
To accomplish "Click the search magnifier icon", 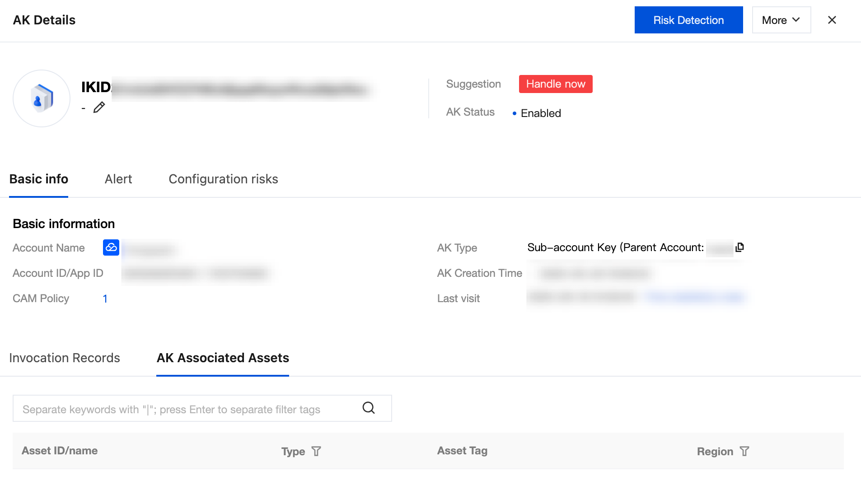I will [369, 408].
